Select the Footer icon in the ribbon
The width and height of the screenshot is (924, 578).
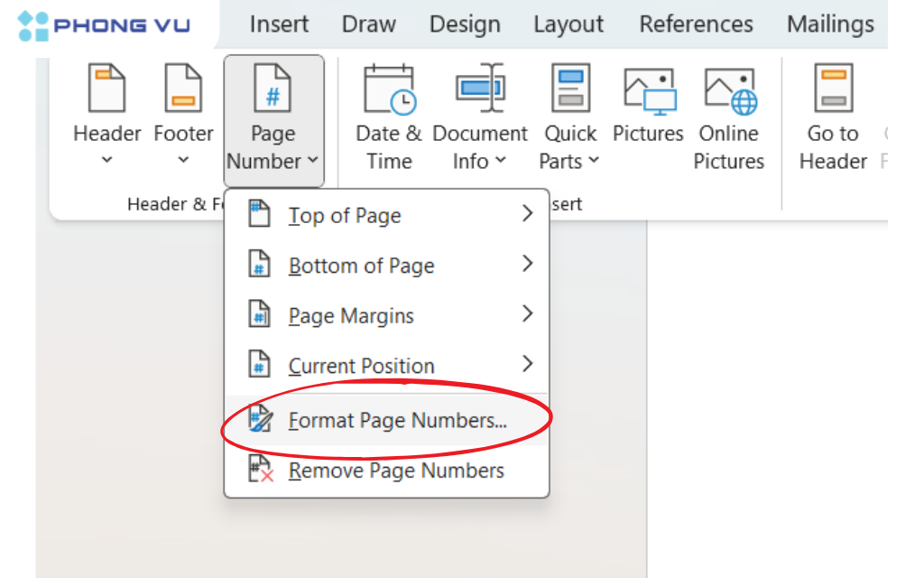pos(182,88)
